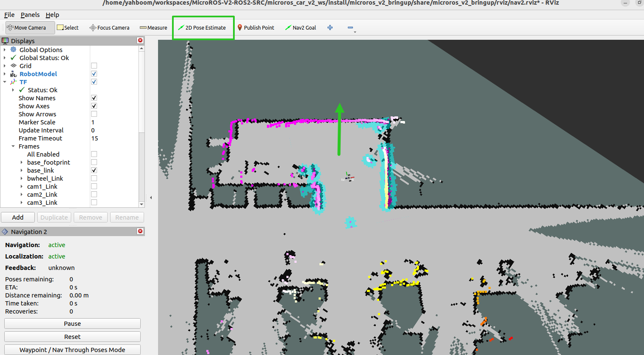Select the Global Options gear item
The image size is (644, 355).
pos(14,50)
